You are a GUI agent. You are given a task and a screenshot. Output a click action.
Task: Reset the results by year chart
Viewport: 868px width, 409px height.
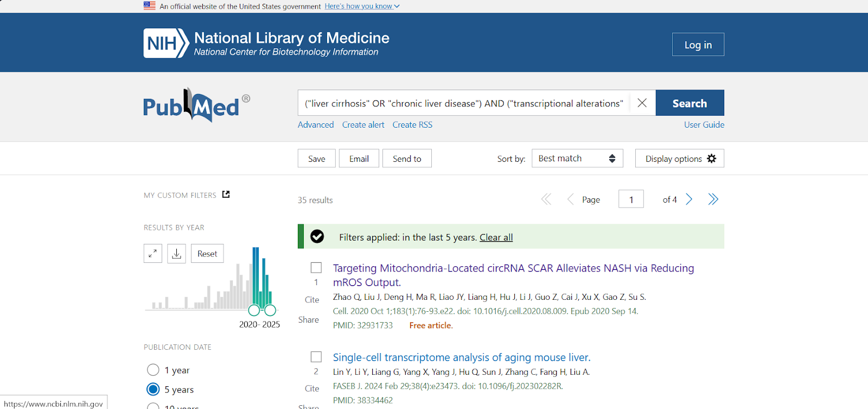pyautogui.click(x=207, y=254)
